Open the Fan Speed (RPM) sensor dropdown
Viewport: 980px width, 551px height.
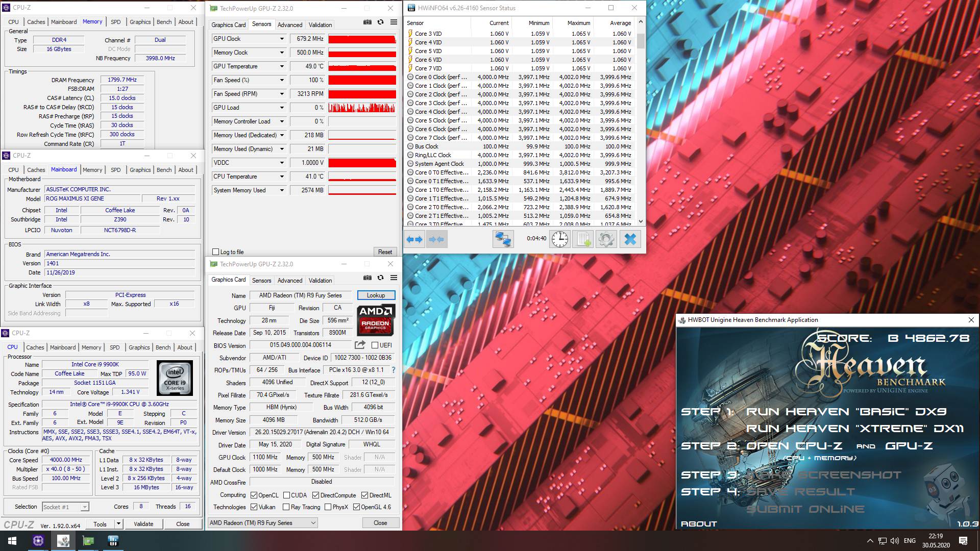click(x=282, y=94)
